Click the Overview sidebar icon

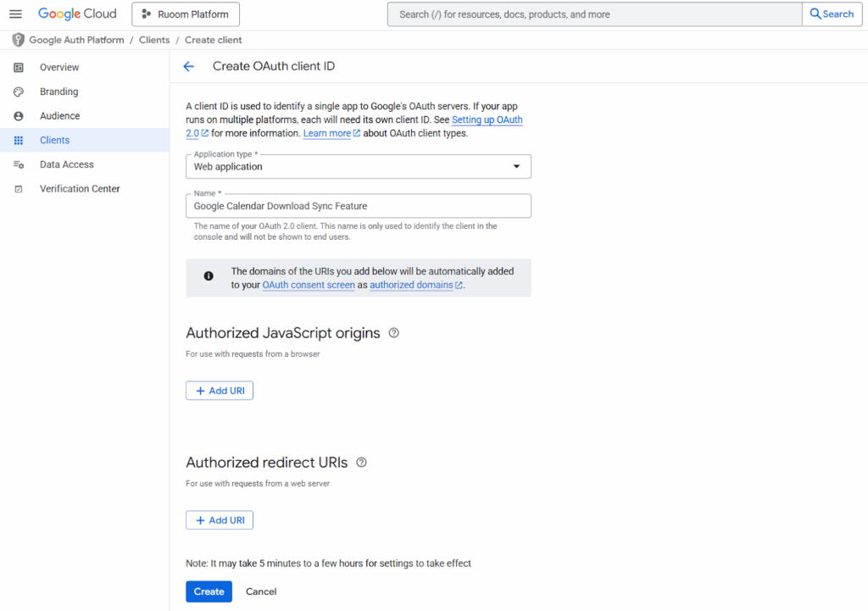point(19,68)
